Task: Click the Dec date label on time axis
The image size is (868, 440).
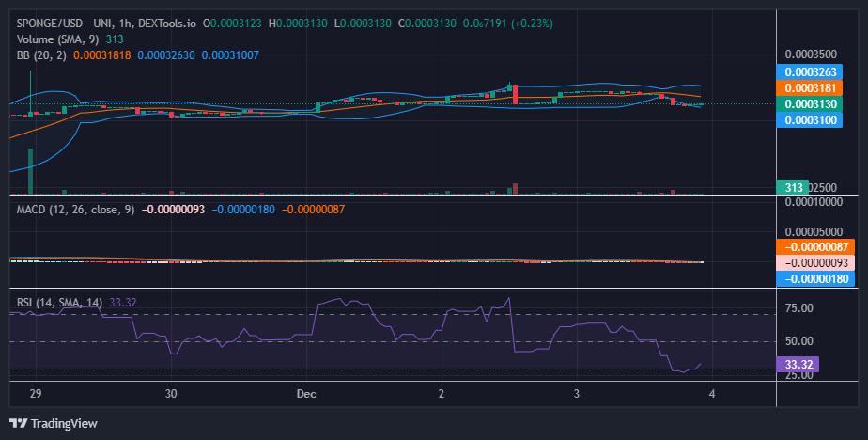Action: click(x=306, y=394)
